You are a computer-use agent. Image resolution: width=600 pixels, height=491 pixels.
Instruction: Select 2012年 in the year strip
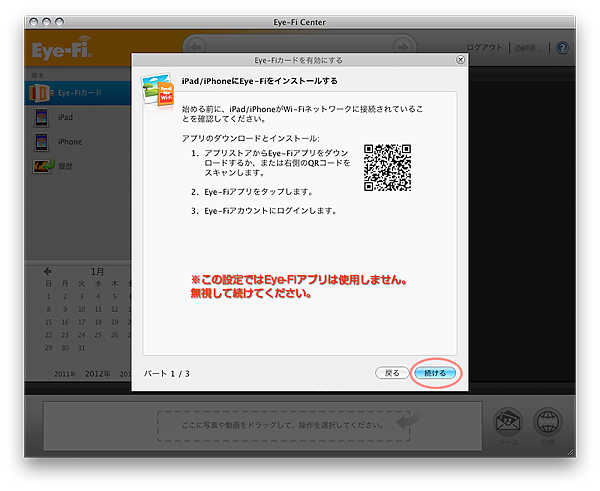(x=98, y=374)
